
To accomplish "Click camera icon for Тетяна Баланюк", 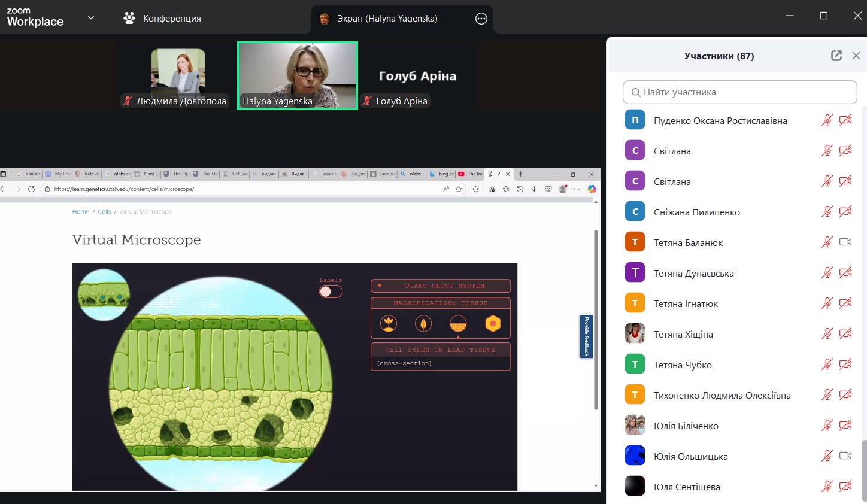I will (x=845, y=242).
